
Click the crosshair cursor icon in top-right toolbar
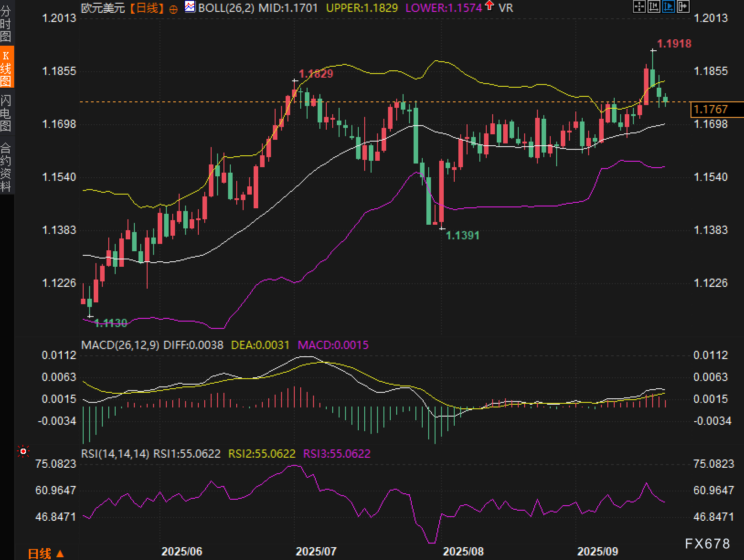coord(639,6)
